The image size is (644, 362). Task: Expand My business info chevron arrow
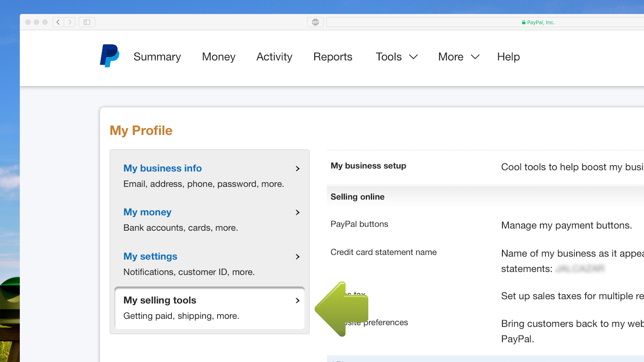coord(298,169)
